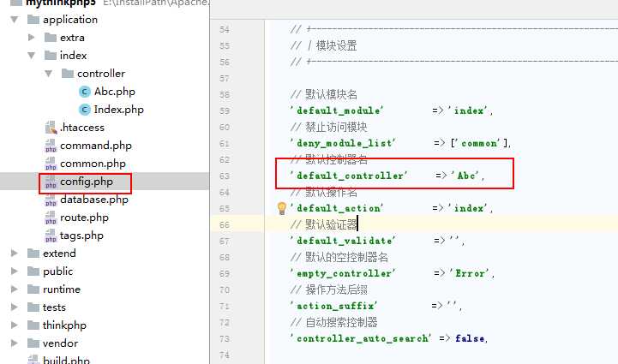
Task: Select config.php in project tree
Action: [87, 182]
